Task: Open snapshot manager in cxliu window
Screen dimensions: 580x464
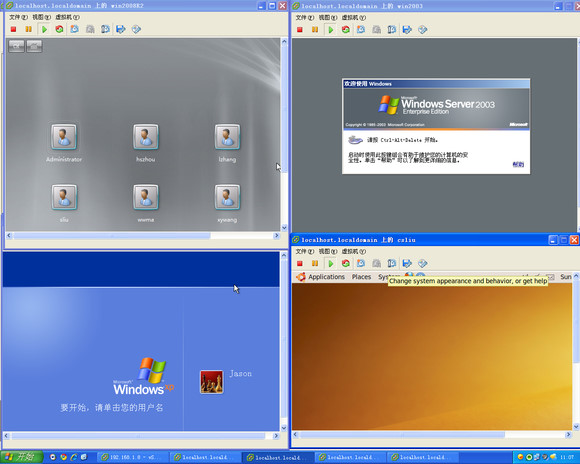Action: click(392, 263)
